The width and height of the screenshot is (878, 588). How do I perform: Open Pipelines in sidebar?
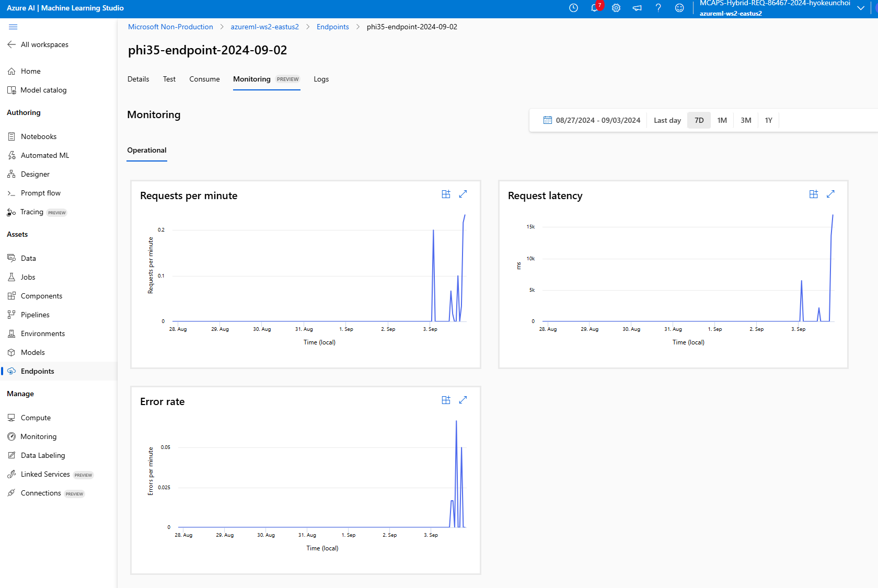pos(28,315)
